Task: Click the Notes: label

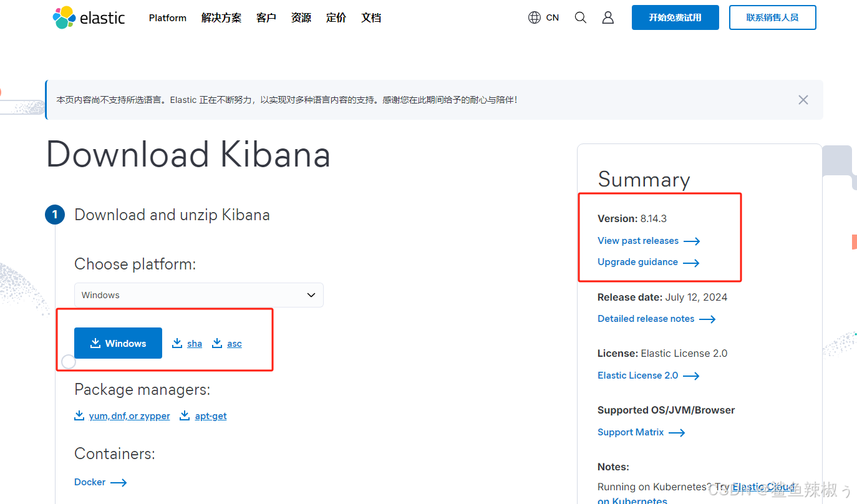Action: tap(613, 467)
